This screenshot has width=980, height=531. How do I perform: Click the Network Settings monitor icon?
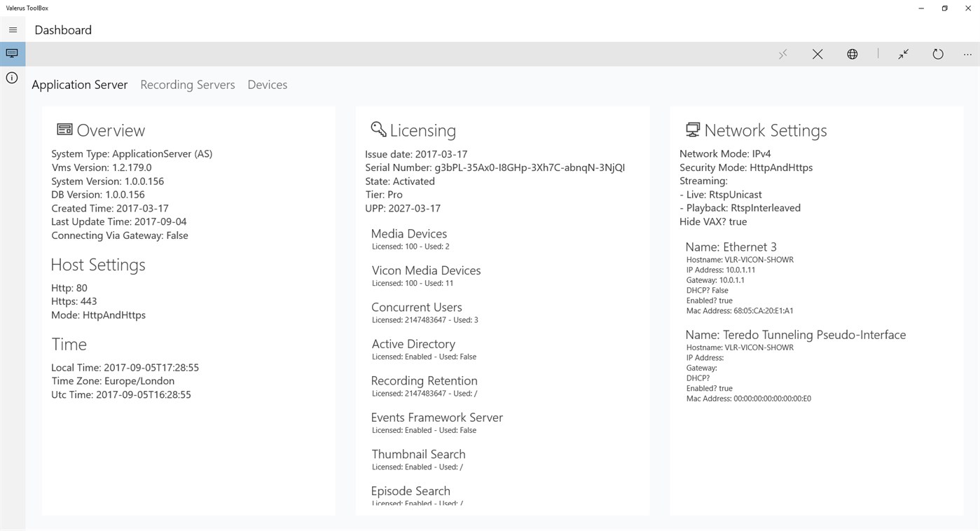click(x=692, y=129)
